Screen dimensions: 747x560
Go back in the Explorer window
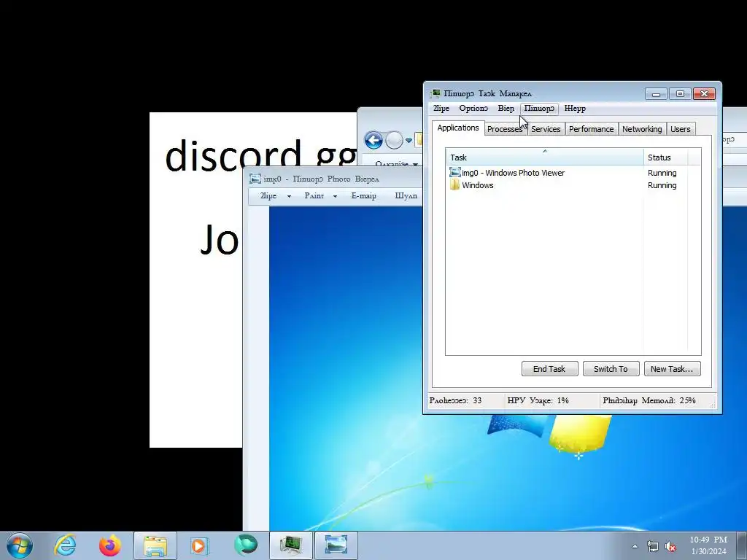pos(373,140)
